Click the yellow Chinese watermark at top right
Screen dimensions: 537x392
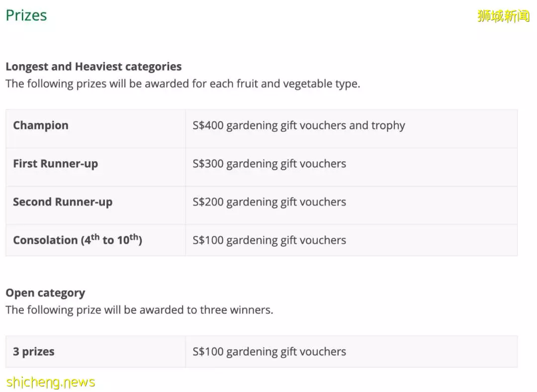(x=503, y=16)
